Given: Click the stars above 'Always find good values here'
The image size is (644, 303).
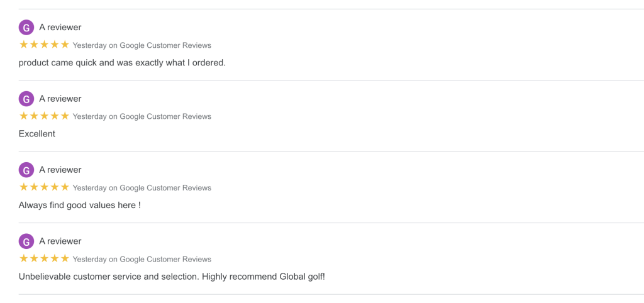Looking at the screenshot, I should point(45,187).
